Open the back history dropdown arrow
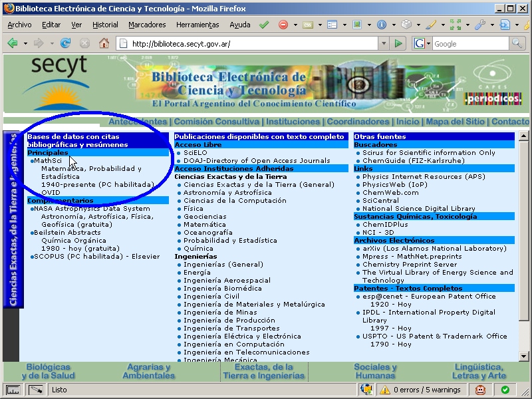Viewport: 532px width, 399px height. (x=26, y=43)
